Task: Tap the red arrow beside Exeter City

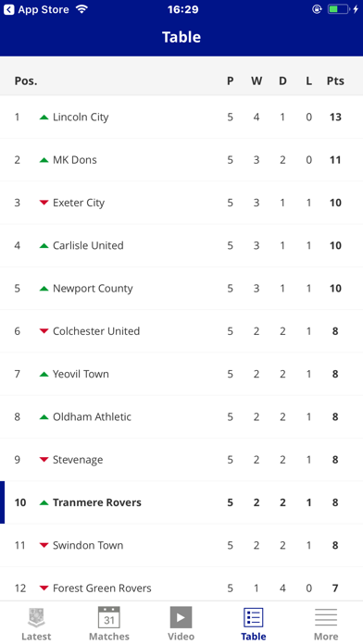Action: [44, 203]
